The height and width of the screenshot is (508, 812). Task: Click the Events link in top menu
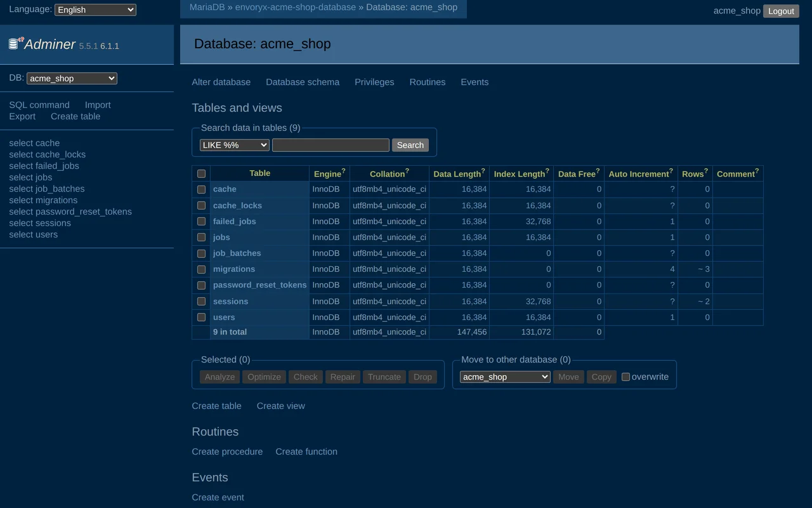click(475, 82)
